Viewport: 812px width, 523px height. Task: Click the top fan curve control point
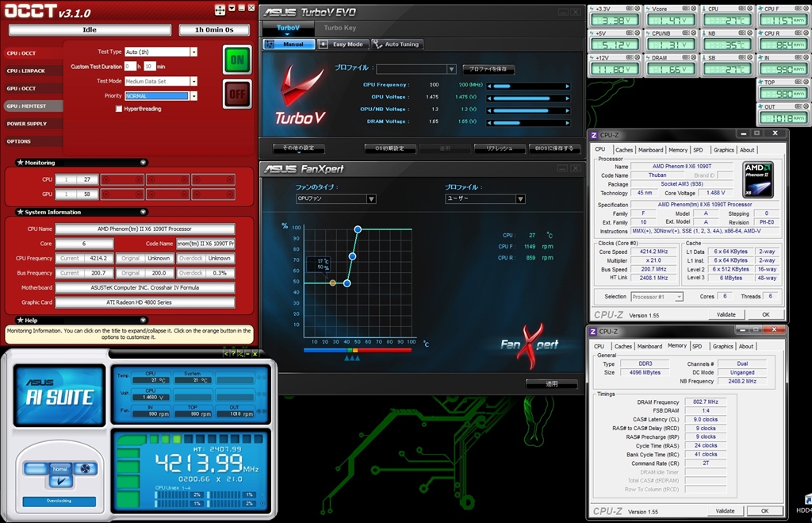(358, 229)
